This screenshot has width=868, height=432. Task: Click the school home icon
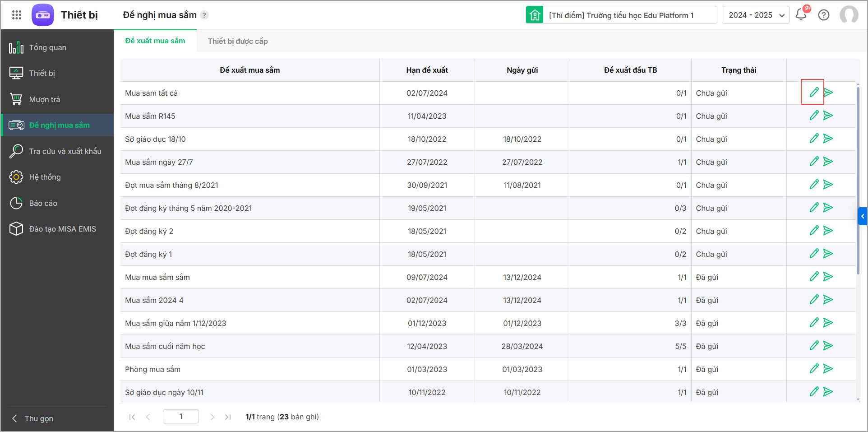[535, 15]
